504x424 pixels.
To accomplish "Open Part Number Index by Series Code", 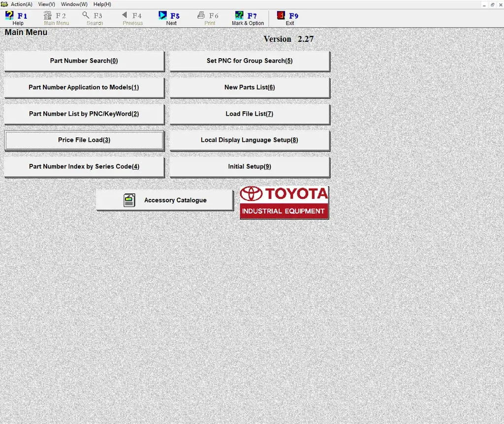I will tap(84, 166).
